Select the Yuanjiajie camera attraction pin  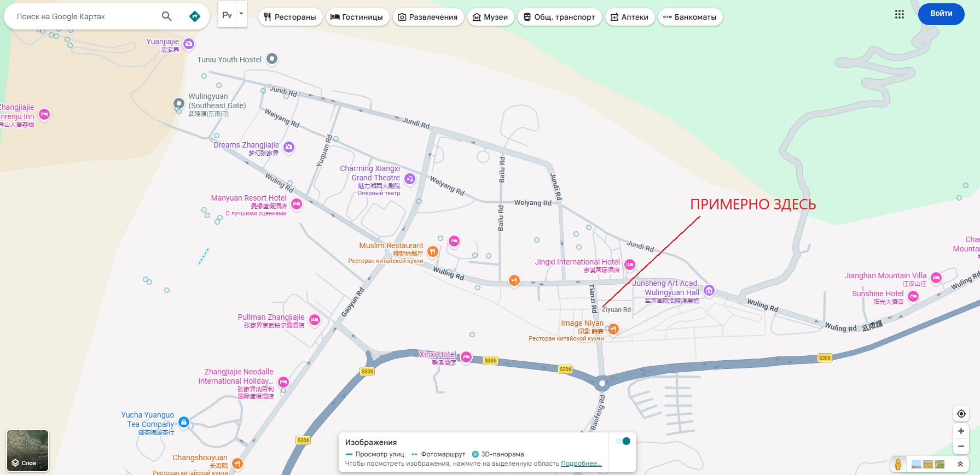tap(189, 44)
